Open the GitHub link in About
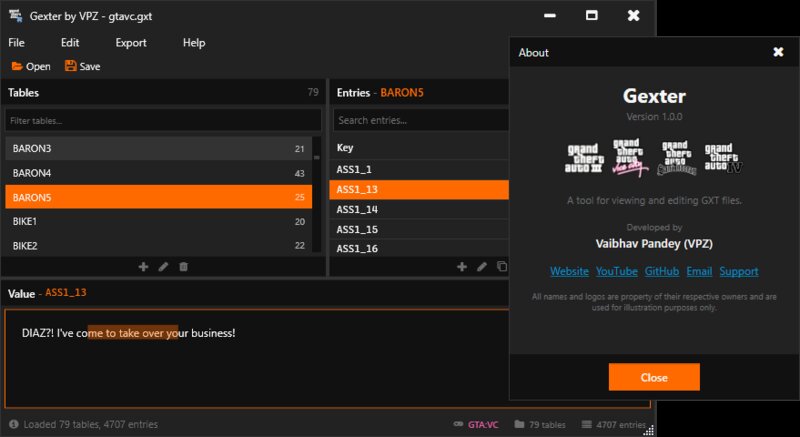This screenshot has height=437, width=800. pyautogui.click(x=662, y=272)
